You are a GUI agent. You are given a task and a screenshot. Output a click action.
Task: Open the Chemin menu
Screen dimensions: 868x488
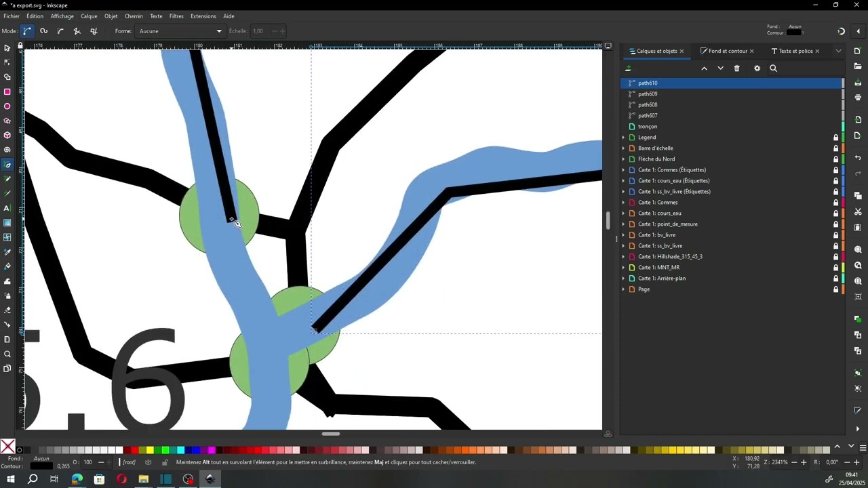[x=134, y=16]
